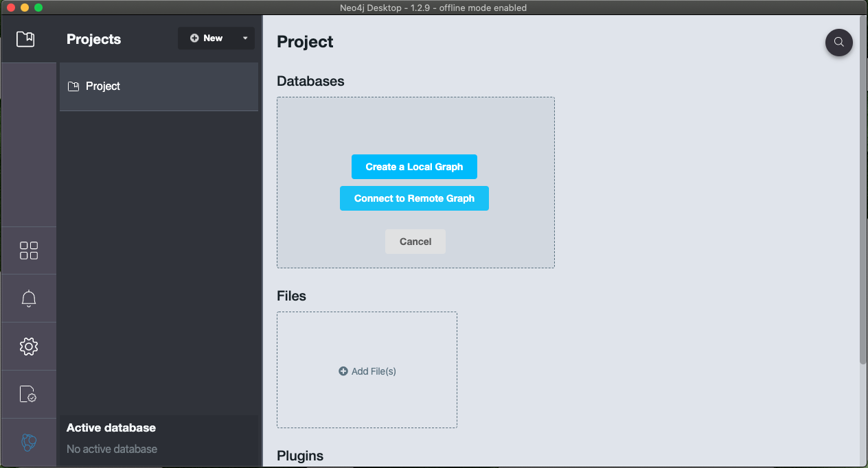Click Connect to Remote Graph

pos(414,198)
